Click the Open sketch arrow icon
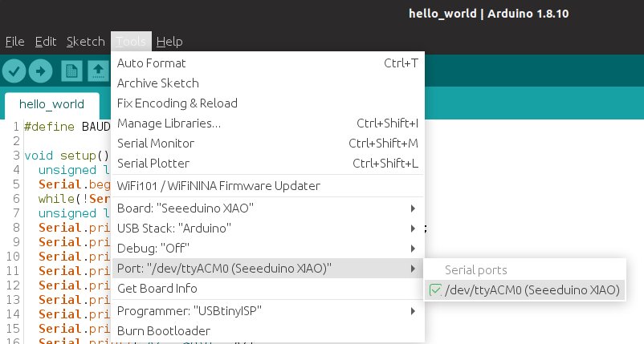Viewport: 644px width, 344px height. click(98, 71)
